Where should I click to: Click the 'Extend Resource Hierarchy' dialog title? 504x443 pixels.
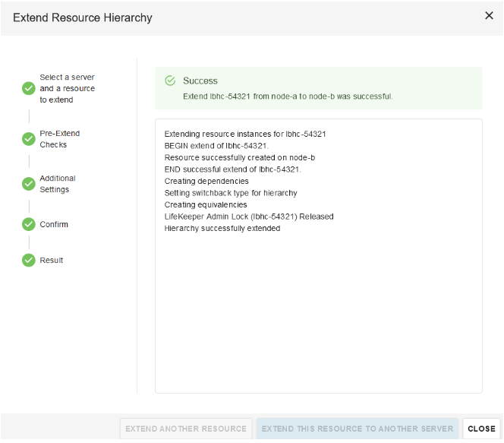tap(83, 17)
